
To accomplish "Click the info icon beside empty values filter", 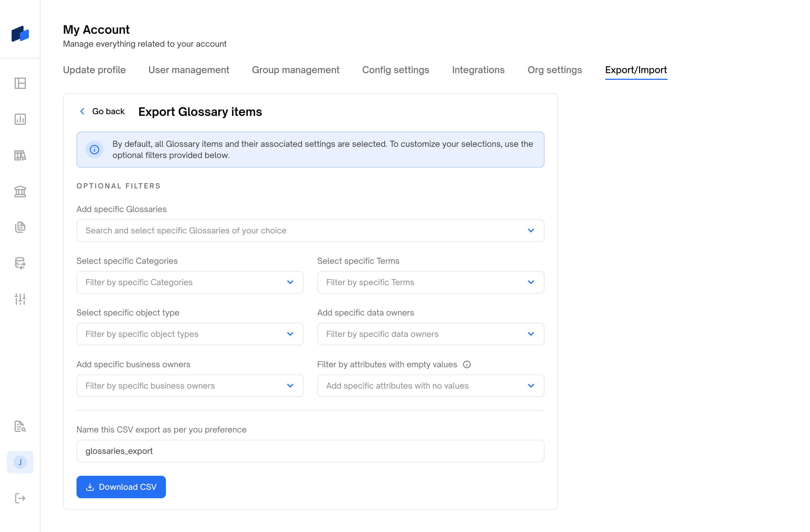I will click(x=467, y=365).
